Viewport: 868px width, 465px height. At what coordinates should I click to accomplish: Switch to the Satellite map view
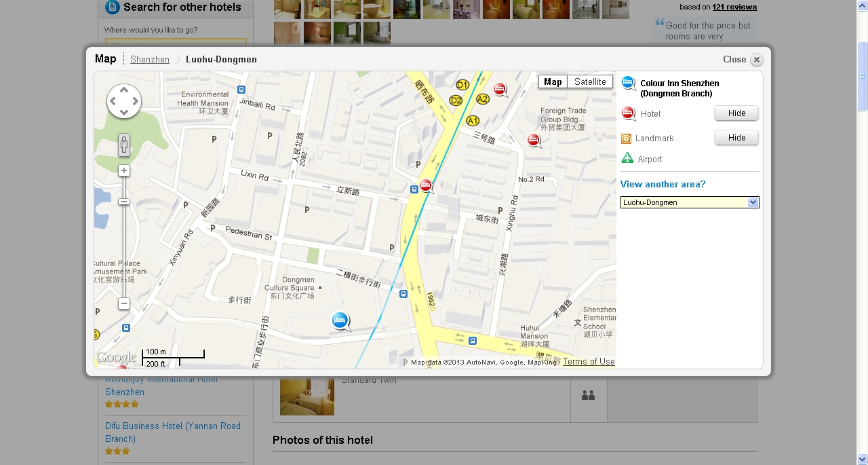(590, 82)
